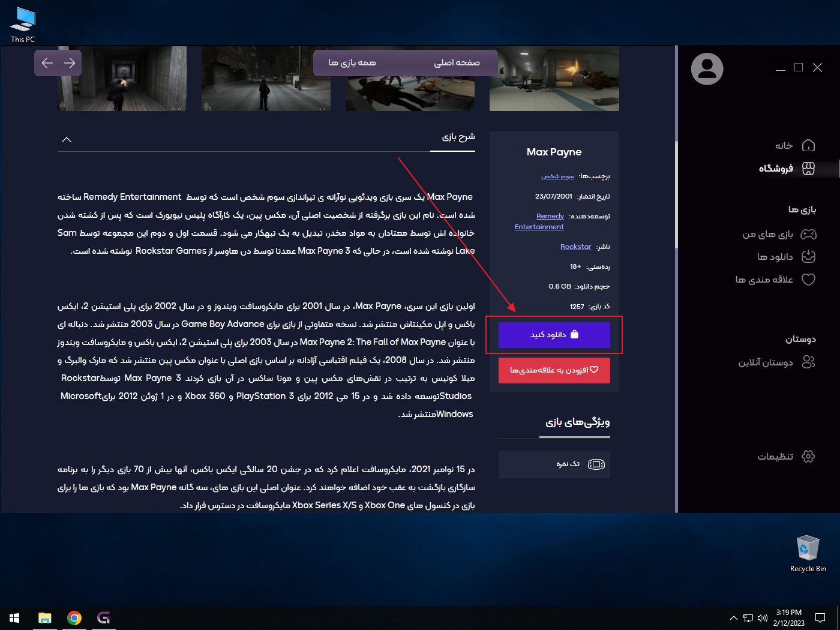840x630 pixels.
Task: Open the Rockstar publisher link
Action: point(575,247)
